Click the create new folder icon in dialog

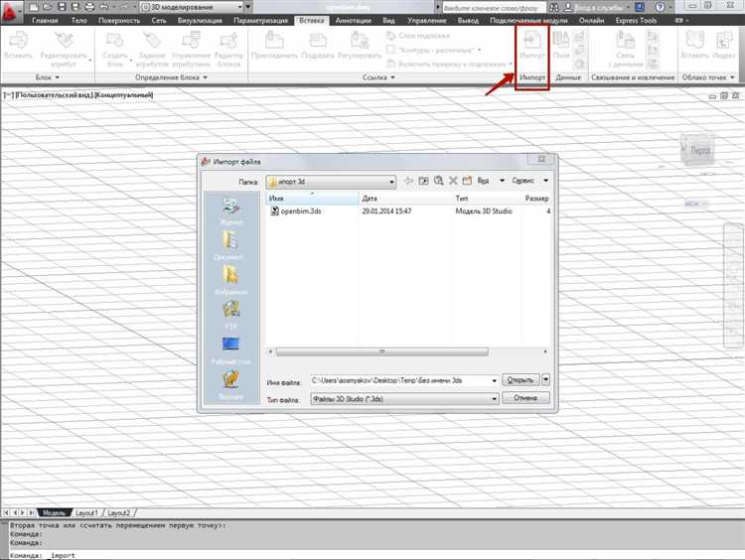tap(467, 181)
